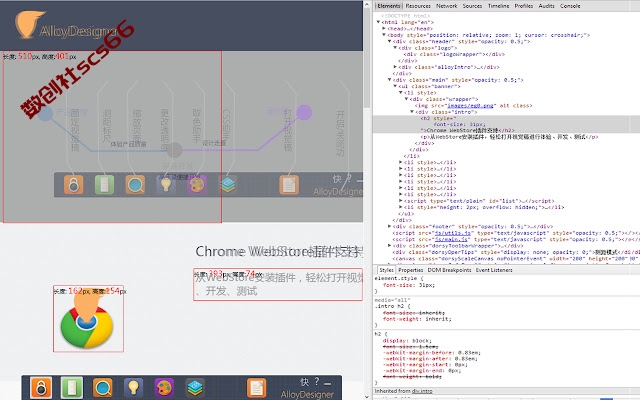Click the 快 shortcut icon in toolbar

click(x=304, y=382)
